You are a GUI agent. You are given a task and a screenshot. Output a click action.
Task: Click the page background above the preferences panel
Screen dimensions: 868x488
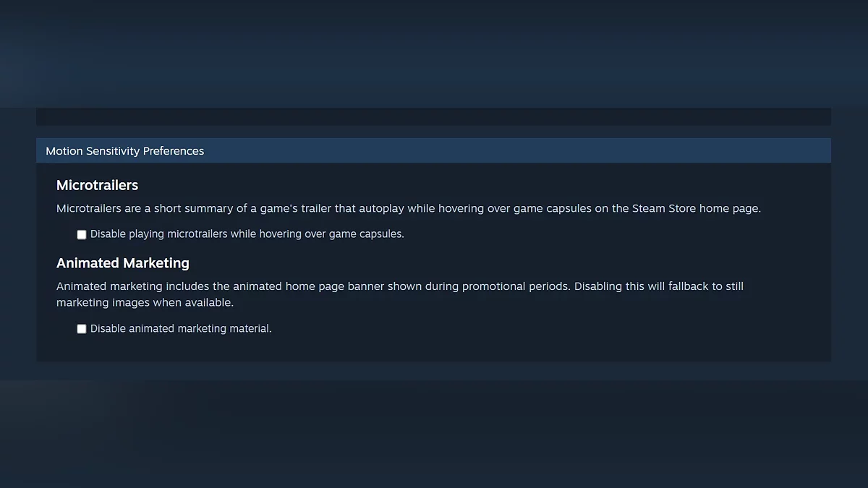pos(434,54)
